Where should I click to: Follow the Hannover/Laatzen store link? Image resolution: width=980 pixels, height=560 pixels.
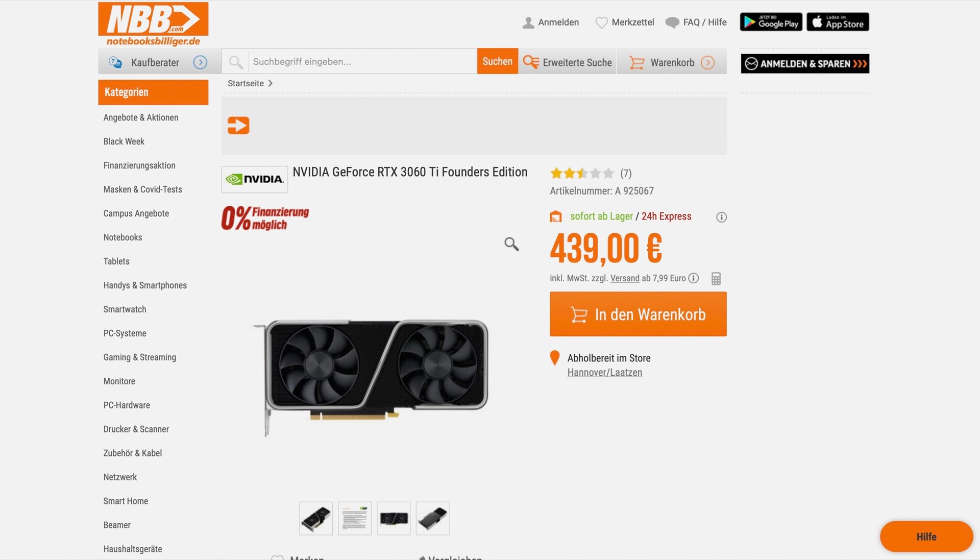(605, 373)
